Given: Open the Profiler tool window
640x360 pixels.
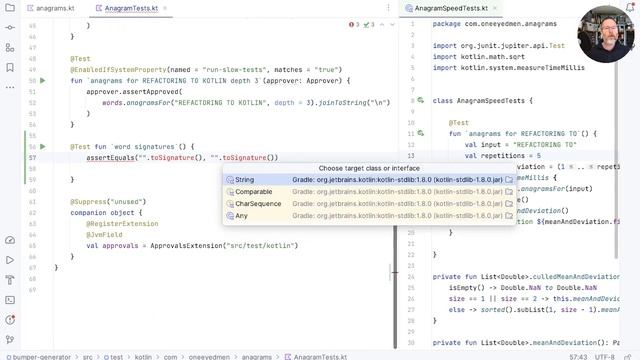Looking at the screenshot, I should (10, 240).
